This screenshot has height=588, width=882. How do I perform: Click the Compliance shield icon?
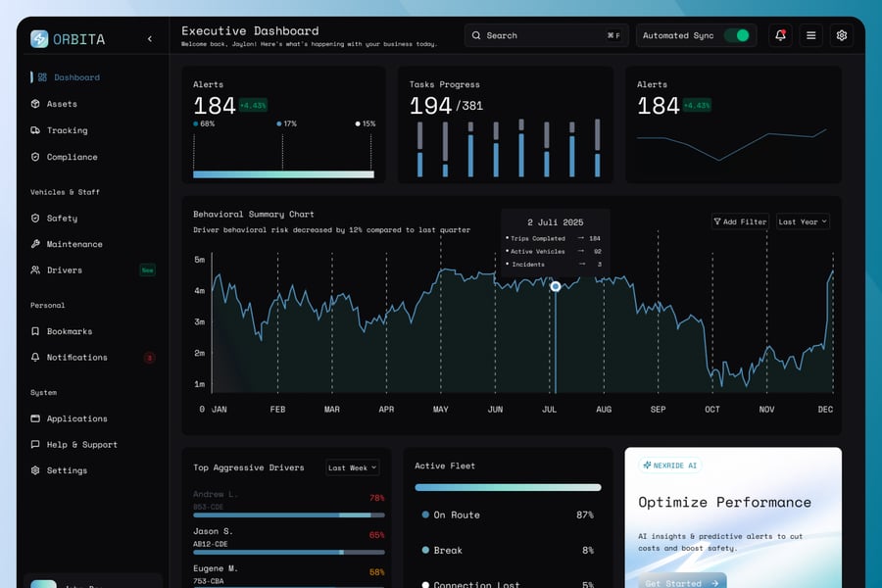pos(35,157)
